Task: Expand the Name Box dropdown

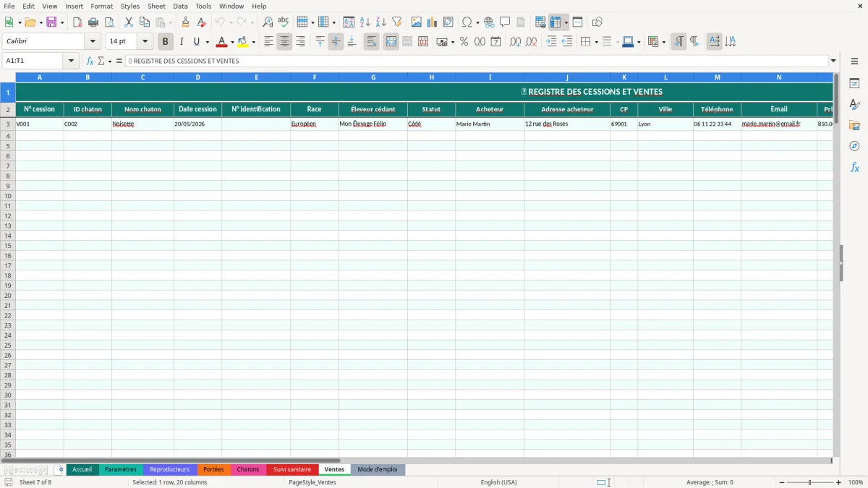Action: click(71, 61)
